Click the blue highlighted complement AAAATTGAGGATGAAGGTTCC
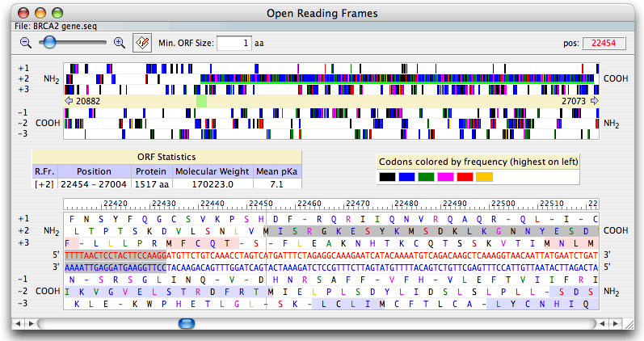Screen dimensions: 644x341 [116, 267]
